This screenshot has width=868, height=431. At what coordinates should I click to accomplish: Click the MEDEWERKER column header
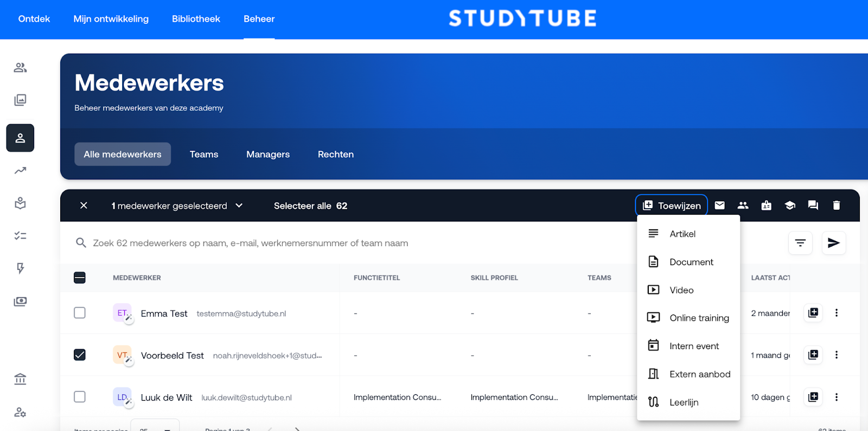pyautogui.click(x=137, y=278)
